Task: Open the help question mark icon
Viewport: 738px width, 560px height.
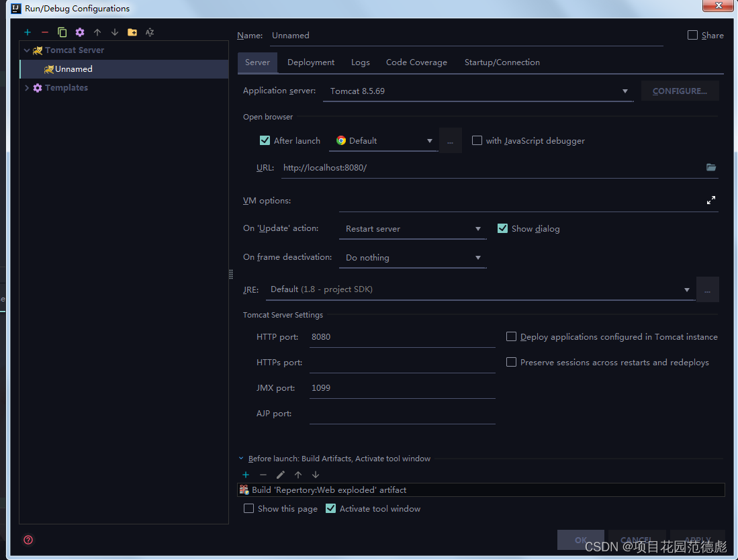Action: (28, 540)
